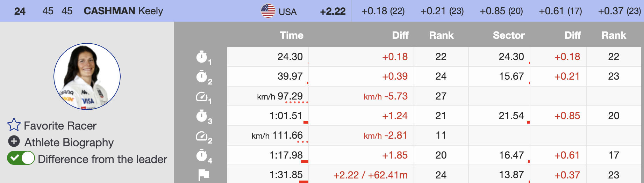This screenshot has width=644, height=183.
Task: Click the Athlete Biography text link
Action: coord(69,142)
